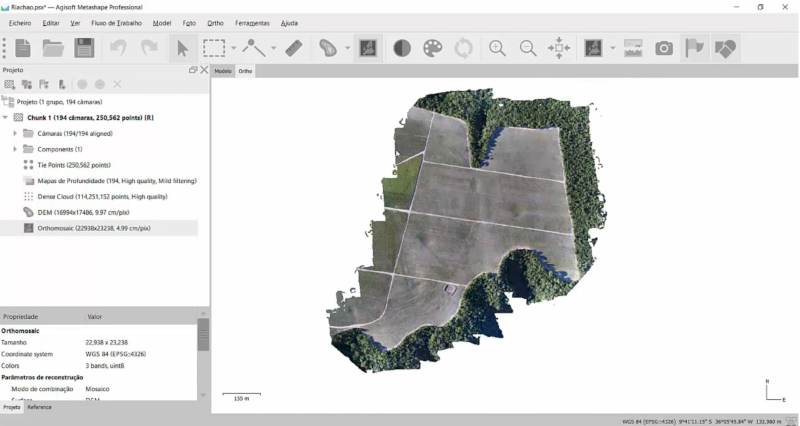Screen dimensions: 800x426
Task: Click the Zoom Out magnifier icon
Action: coord(528,48)
